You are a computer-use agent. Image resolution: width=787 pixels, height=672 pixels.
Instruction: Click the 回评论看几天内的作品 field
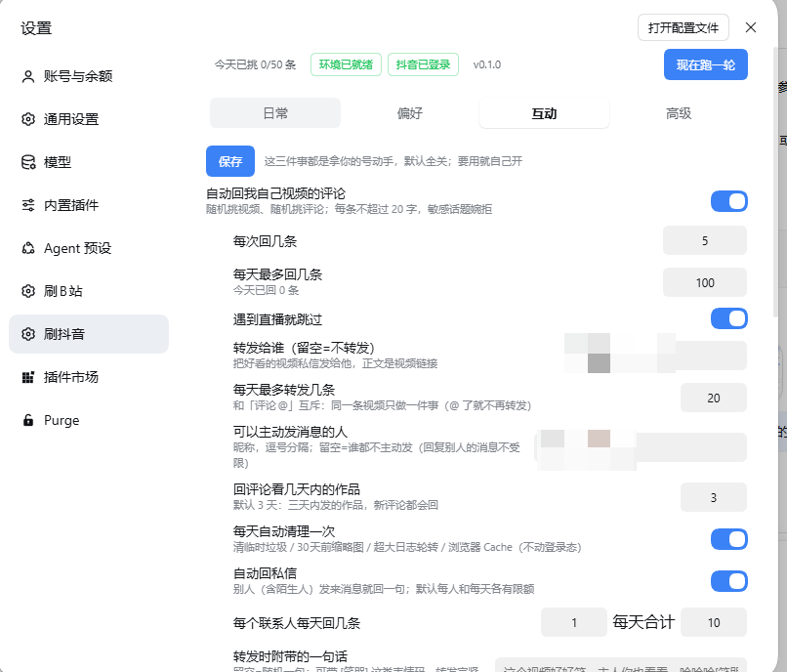(x=713, y=497)
